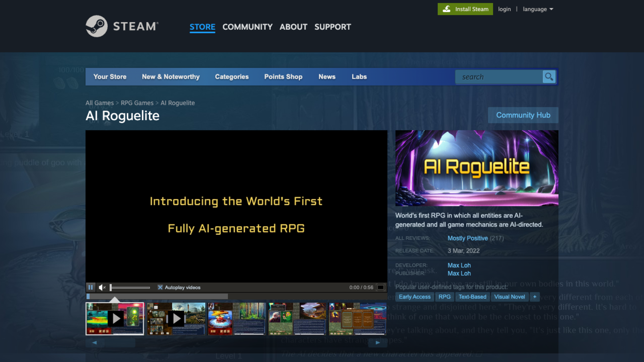The width and height of the screenshot is (644, 362).
Task: Click the video progress bar
Action: [x=236, y=296]
